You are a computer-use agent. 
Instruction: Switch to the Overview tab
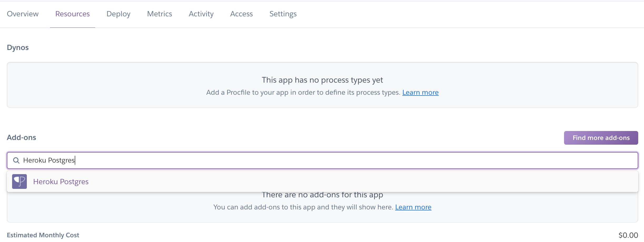[22, 14]
